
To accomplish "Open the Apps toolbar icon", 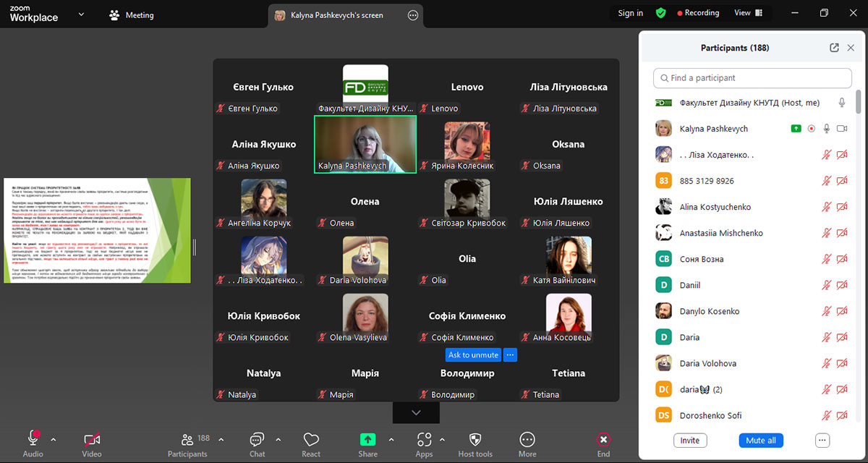I will click(x=425, y=439).
